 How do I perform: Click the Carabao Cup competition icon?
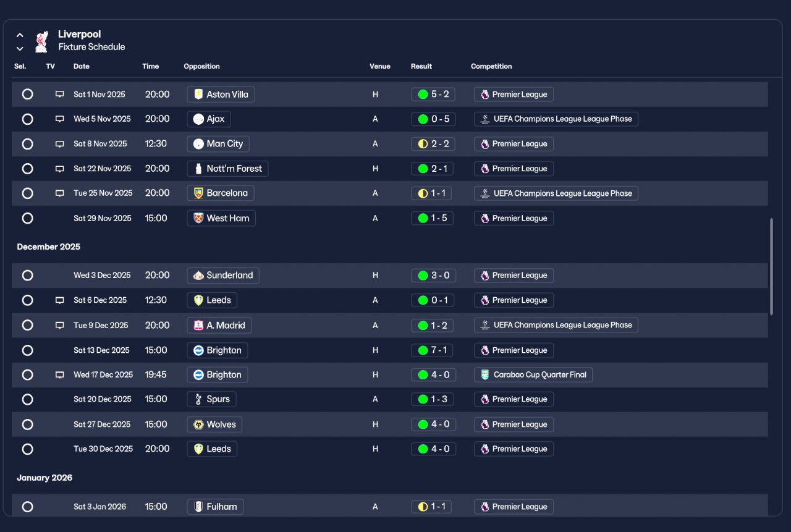[x=484, y=374]
